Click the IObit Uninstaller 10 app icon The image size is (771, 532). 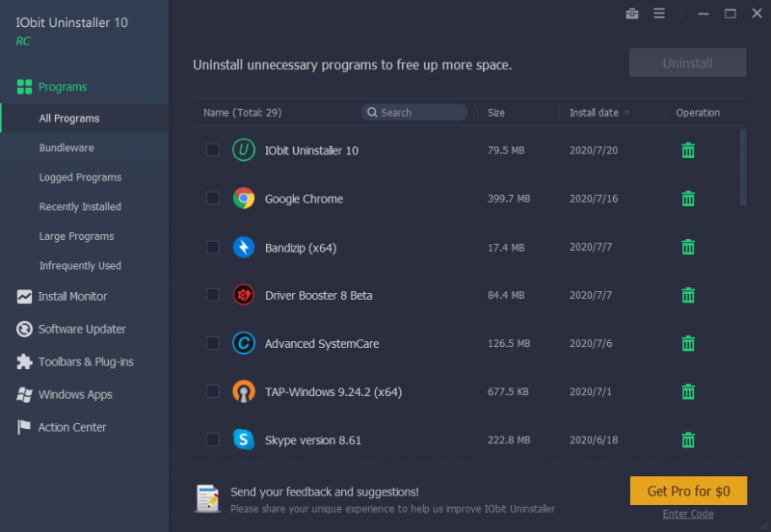(244, 150)
